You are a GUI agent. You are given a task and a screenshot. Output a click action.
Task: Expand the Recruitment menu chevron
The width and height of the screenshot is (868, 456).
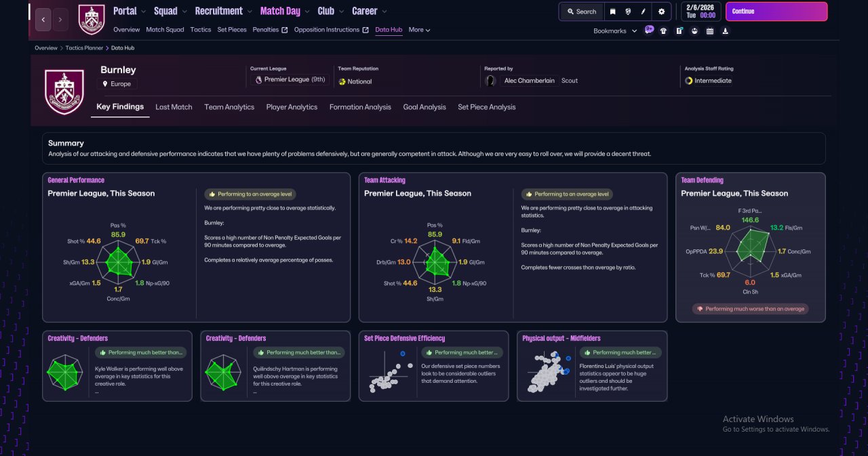250,12
